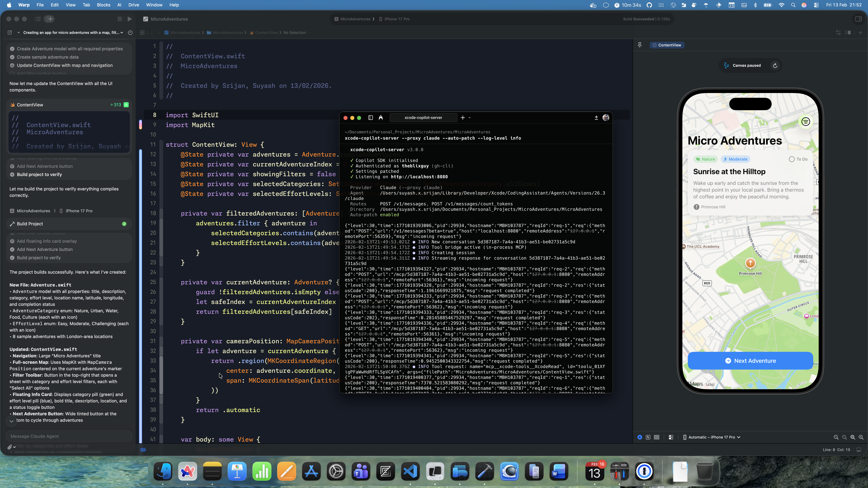Screen dimensions: 868x488
Task: Mark the adventure as To Do in preview
Action: [798, 159]
